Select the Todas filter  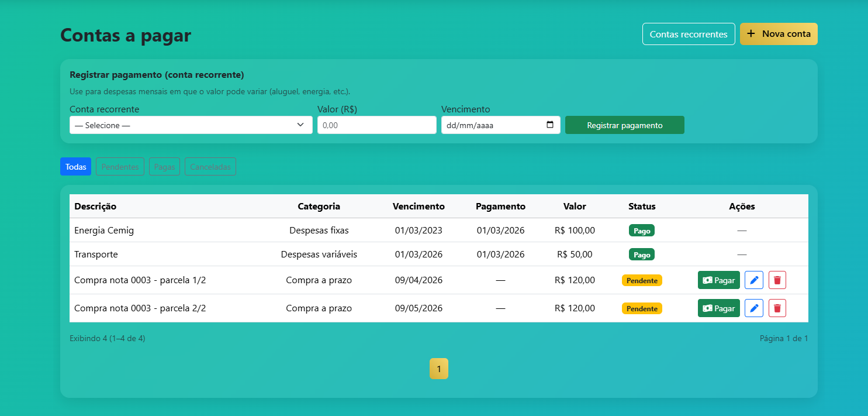click(75, 166)
